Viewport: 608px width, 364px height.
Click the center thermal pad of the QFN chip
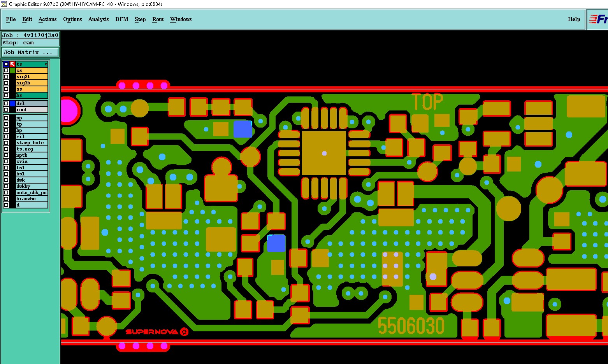[324, 153]
